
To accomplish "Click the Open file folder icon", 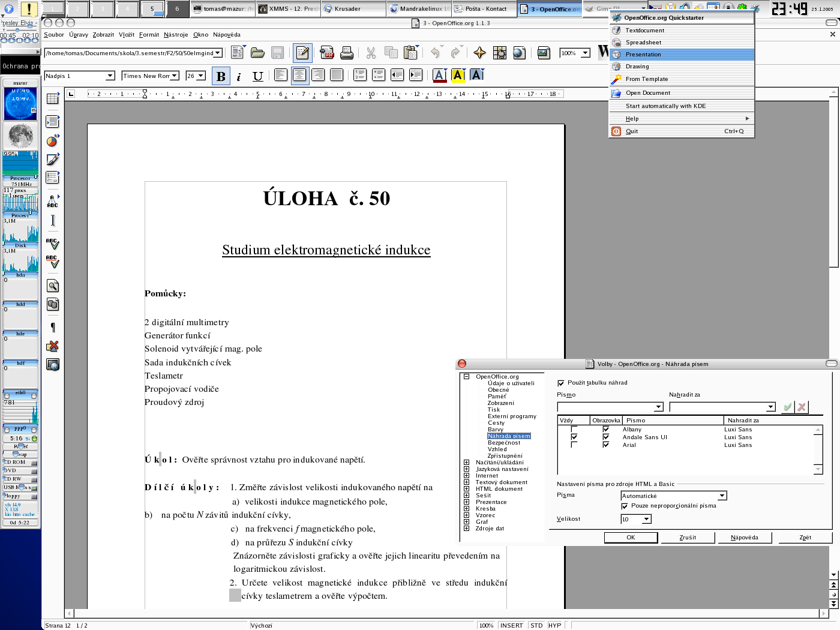I will pyautogui.click(x=257, y=53).
